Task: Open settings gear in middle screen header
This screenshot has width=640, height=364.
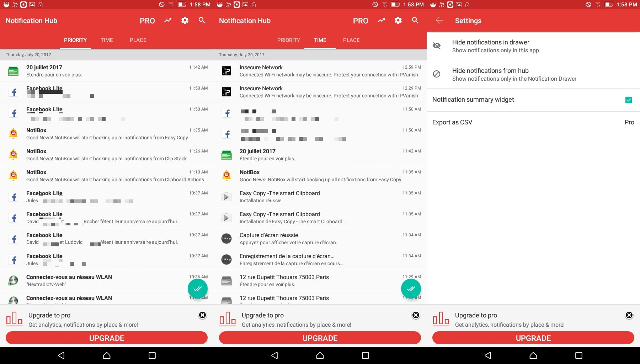Action: coord(398,21)
